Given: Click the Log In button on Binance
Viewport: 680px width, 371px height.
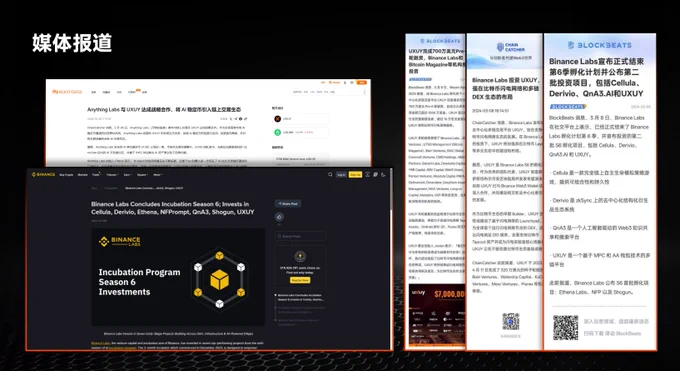Looking at the screenshot, I should coord(341,174).
